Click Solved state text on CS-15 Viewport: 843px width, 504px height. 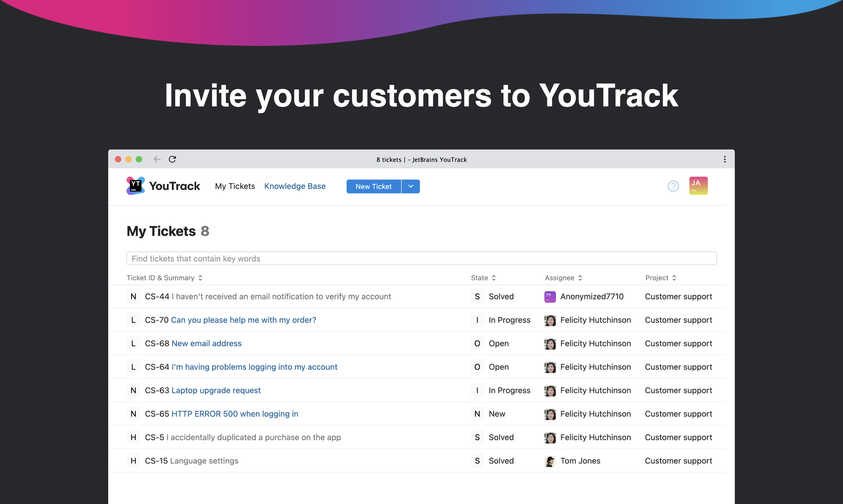click(501, 461)
